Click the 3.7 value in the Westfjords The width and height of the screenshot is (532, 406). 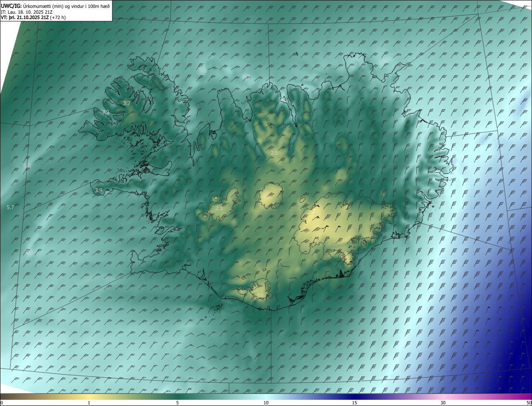[x=127, y=103]
